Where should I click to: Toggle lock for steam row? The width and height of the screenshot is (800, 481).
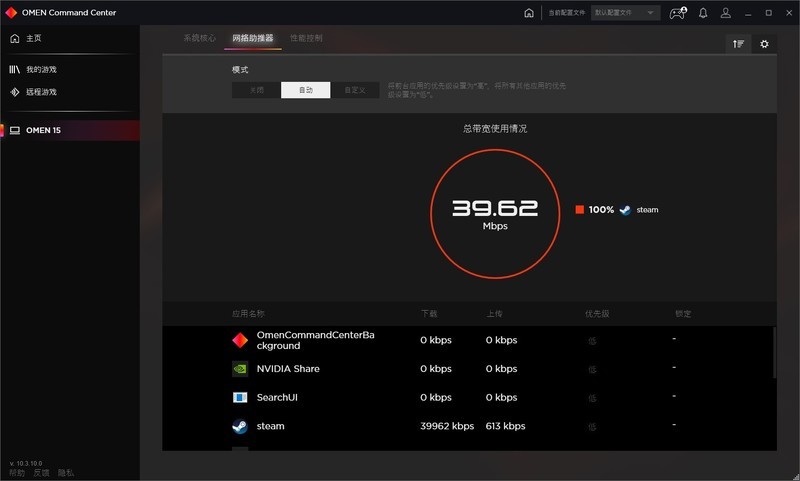[674, 424]
